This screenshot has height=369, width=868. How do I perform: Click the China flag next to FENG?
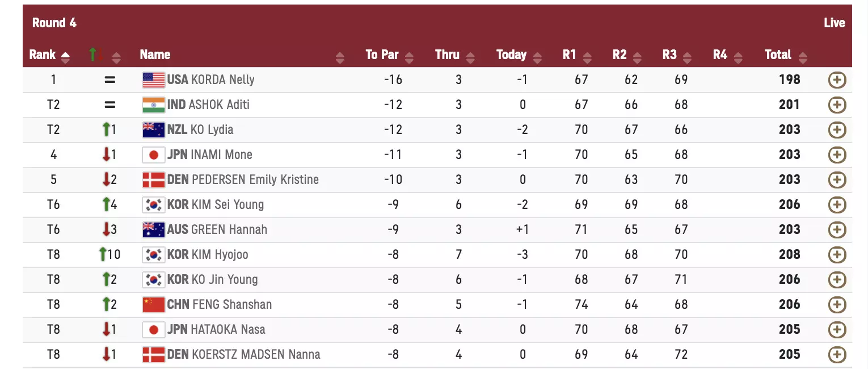(153, 305)
